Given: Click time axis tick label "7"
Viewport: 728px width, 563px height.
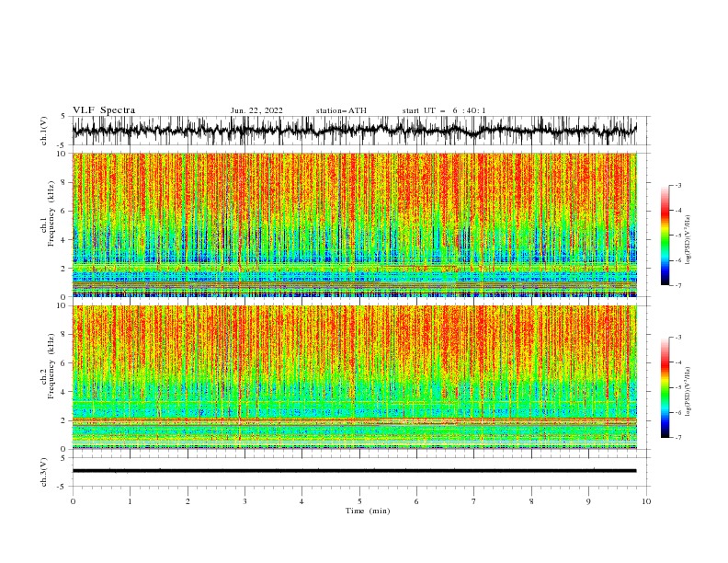Looking at the screenshot, I should pos(474,501).
